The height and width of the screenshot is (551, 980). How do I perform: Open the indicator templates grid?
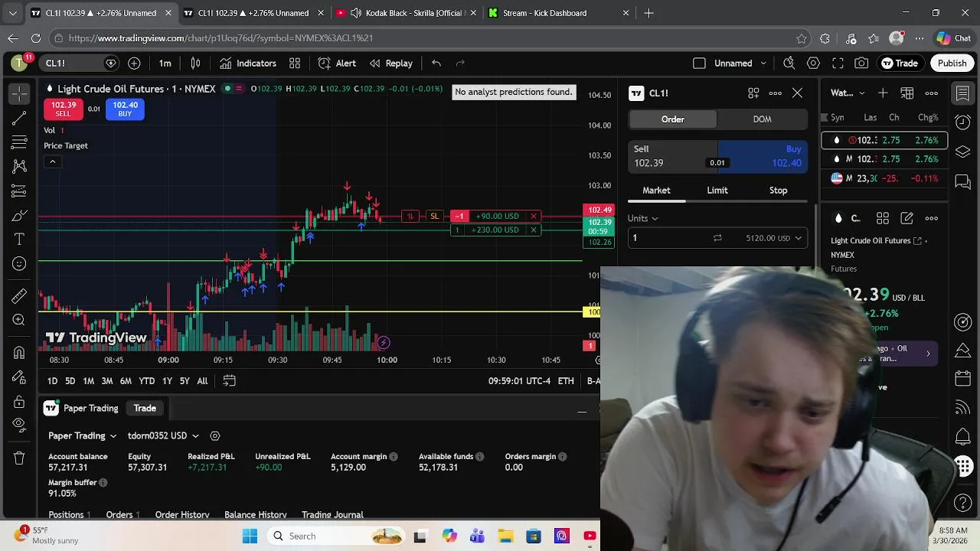tap(295, 64)
